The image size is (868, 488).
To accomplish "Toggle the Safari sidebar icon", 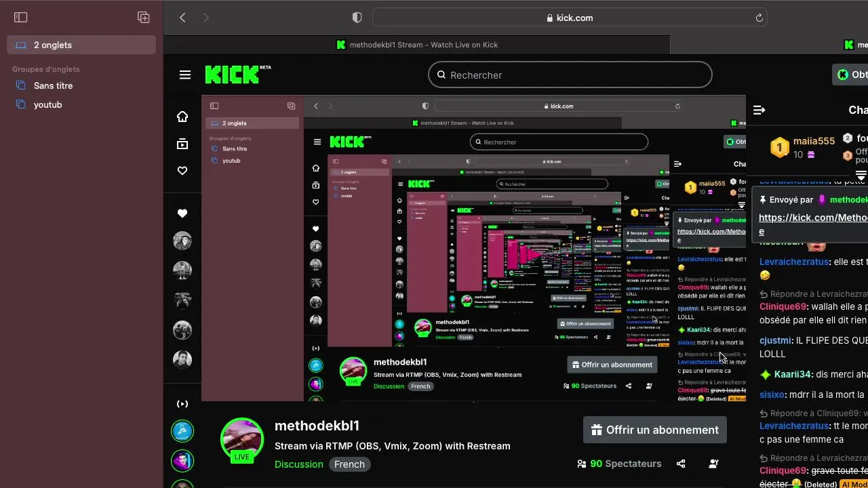I will [x=21, y=18].
